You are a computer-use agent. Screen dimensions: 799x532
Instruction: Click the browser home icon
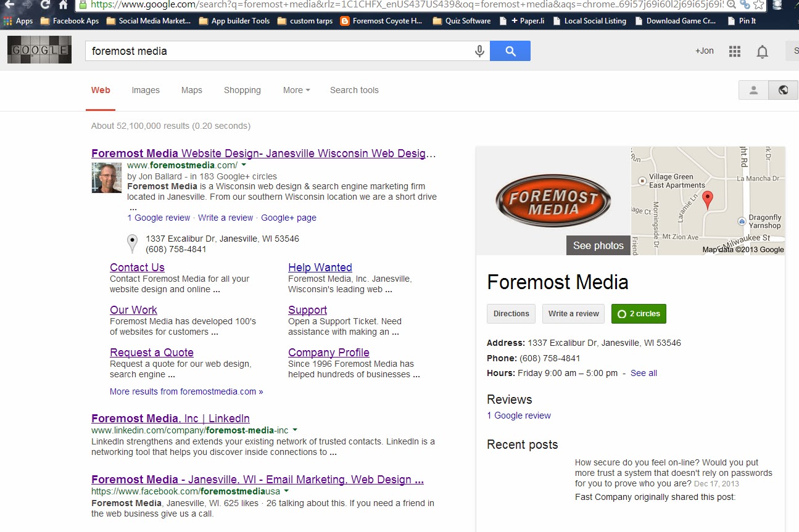[x=64, y=5]
